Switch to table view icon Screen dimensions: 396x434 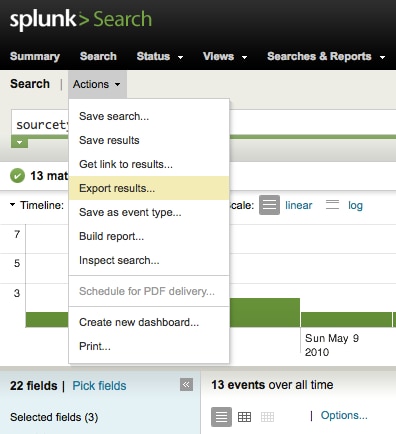244,417
